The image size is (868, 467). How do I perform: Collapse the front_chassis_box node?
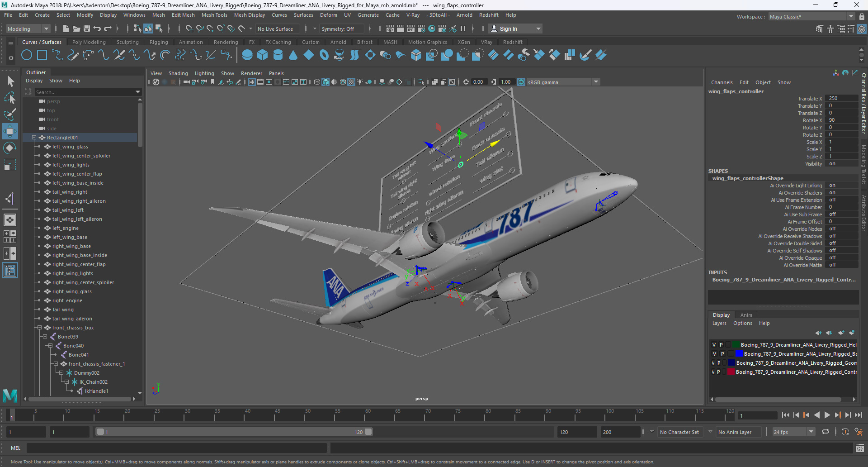pyautogui.click(x=39, y=328)
